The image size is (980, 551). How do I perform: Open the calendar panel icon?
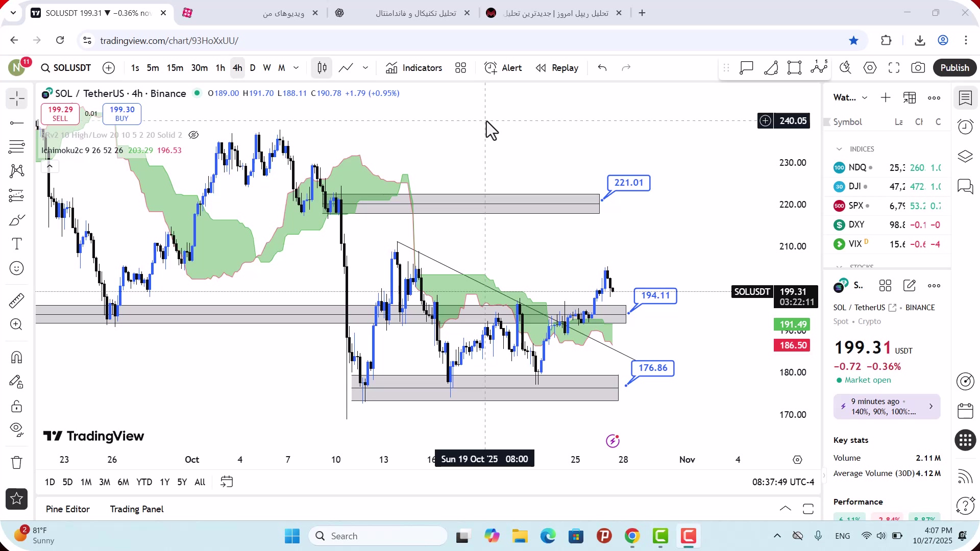pos(965,411)
